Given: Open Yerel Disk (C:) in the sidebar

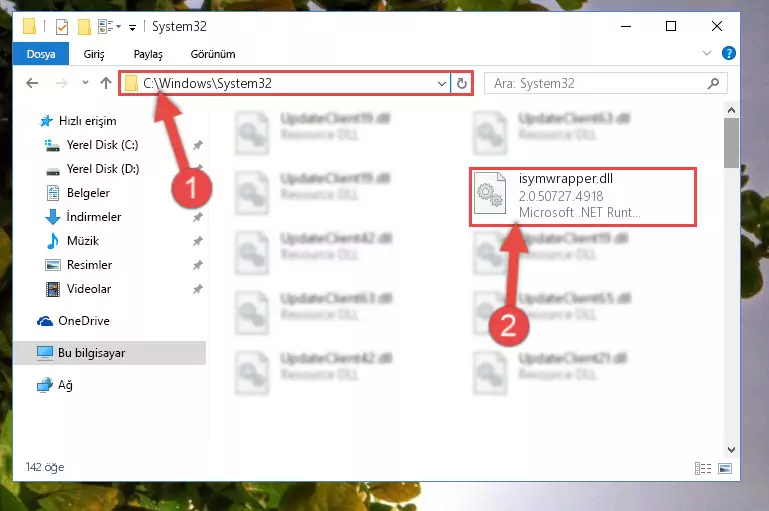Looking at the screenshot, I should 102,145.
